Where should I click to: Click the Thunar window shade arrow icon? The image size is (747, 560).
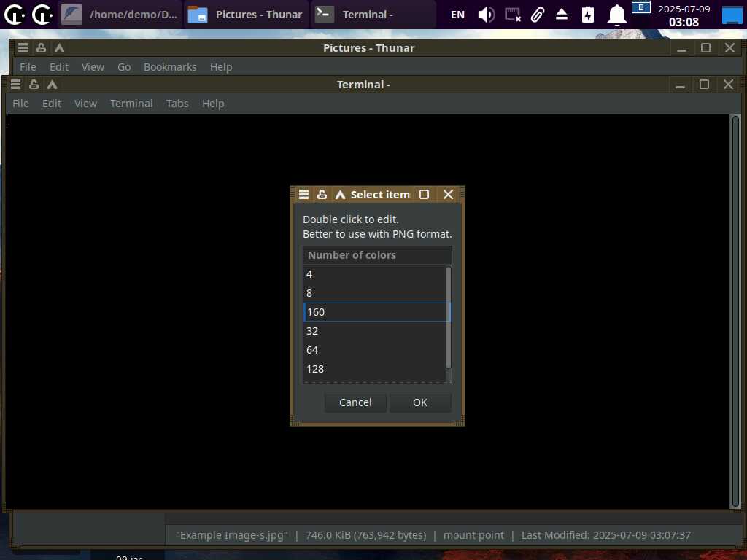point(60,47)
